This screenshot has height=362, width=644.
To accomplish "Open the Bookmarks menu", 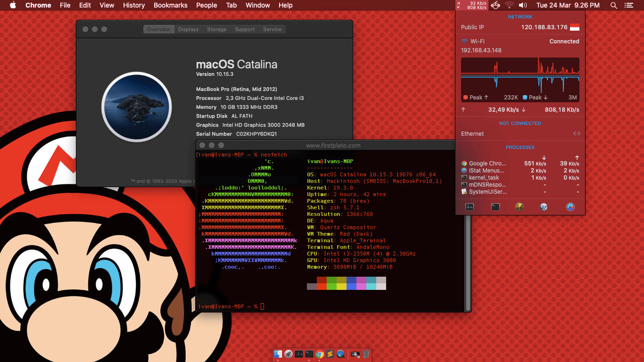I will 171,5.
